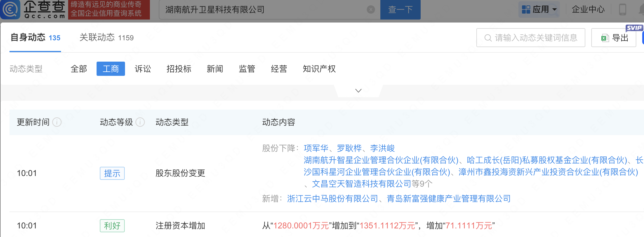Click the Qcc.com logo icon
Screen dimensions: 644x237
click(11, 9)
